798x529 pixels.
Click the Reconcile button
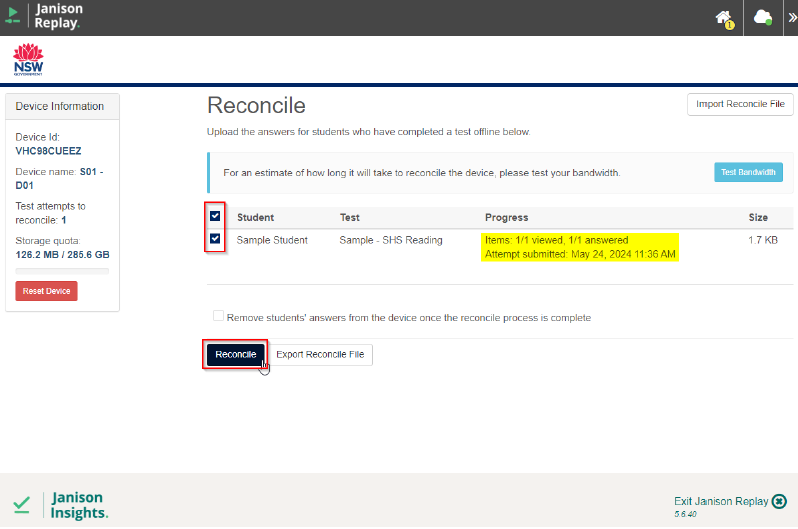[x=236, y=354]
